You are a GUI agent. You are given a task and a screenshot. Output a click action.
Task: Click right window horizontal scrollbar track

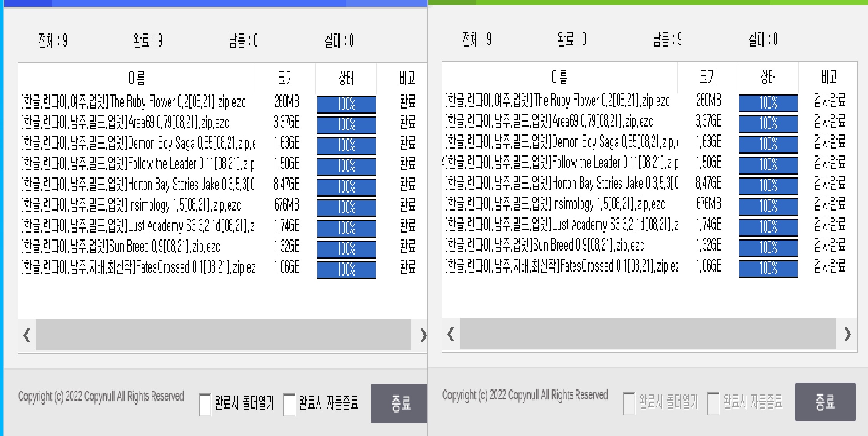pyautogui.click(x=648, y=334)
